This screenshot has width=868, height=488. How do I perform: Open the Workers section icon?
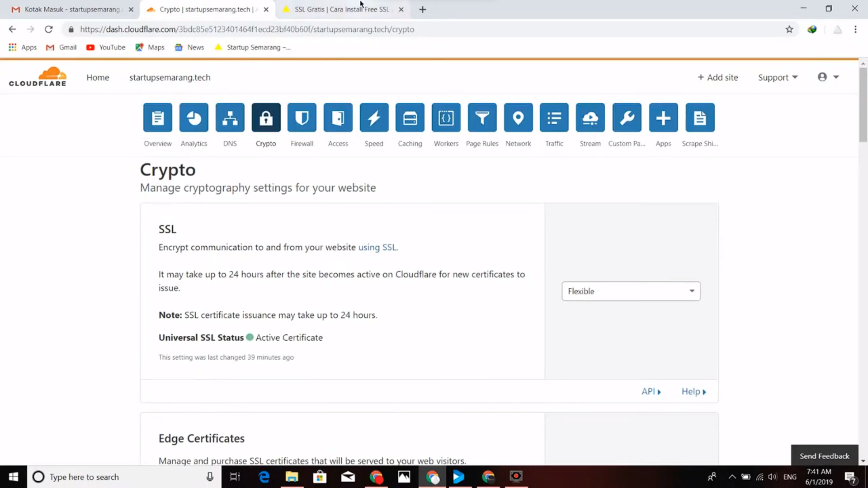click(x=446, y=118)
